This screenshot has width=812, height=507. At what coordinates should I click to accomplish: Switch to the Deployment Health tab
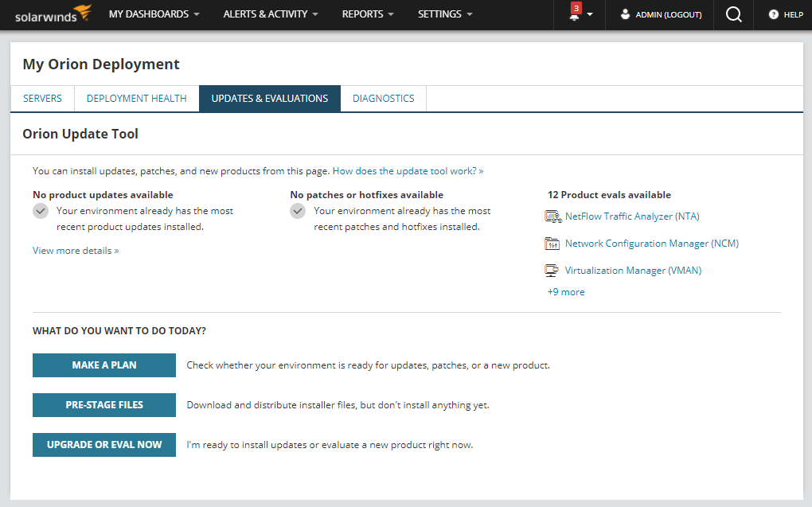coord(137,99)
